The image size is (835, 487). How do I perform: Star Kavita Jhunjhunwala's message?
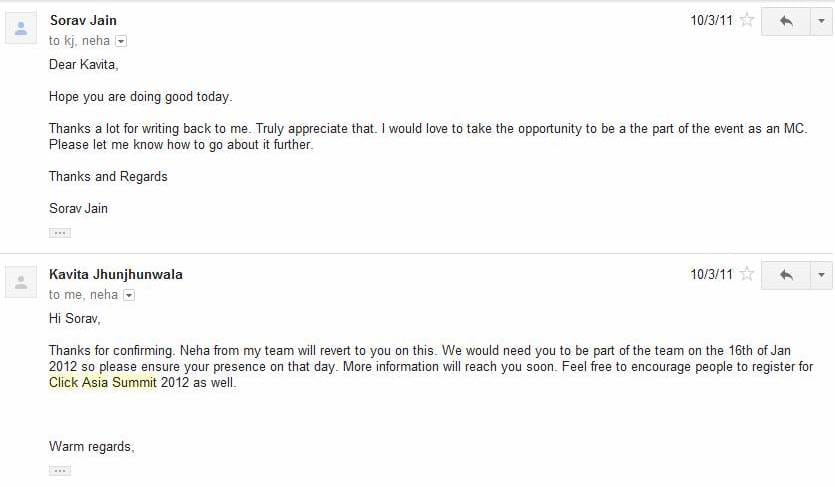[747, 274]
